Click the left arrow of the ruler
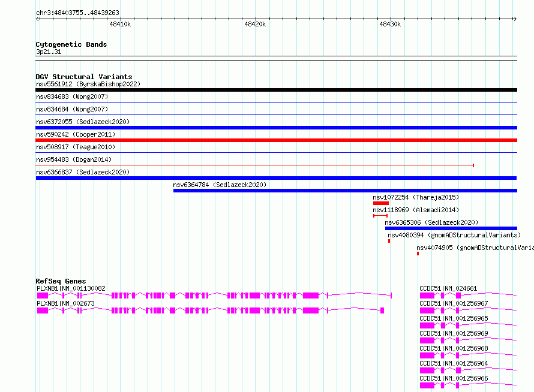 [x=38, y=19]
